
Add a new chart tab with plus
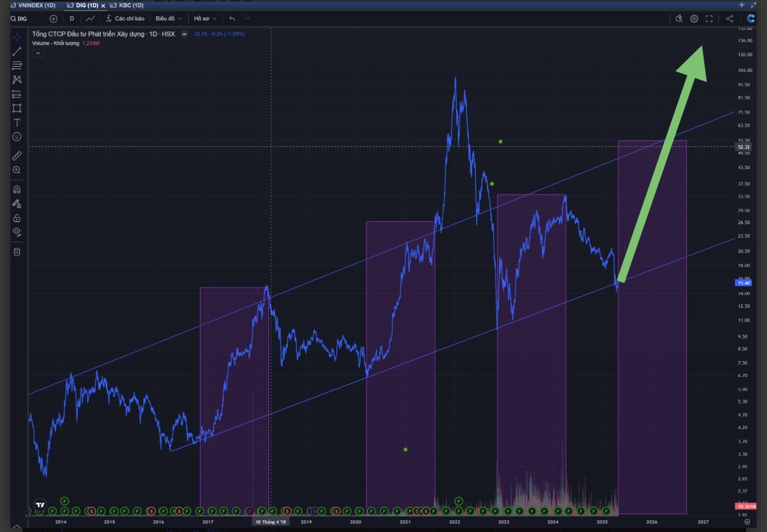741,5
